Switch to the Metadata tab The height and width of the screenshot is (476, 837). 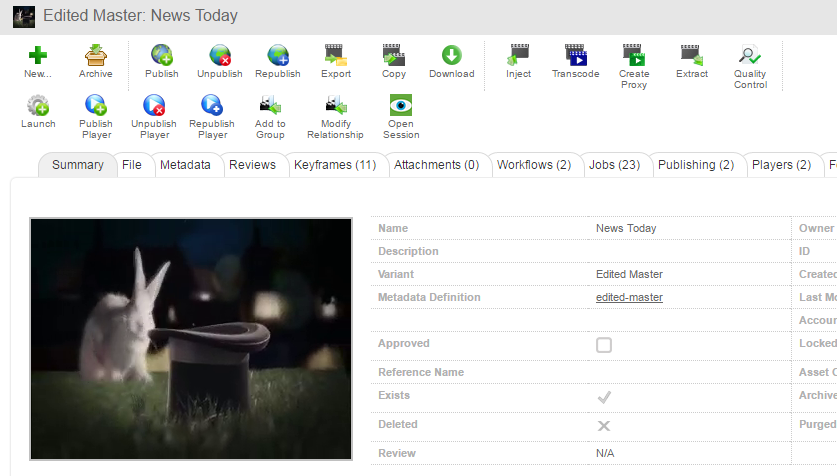coord(185,165)
